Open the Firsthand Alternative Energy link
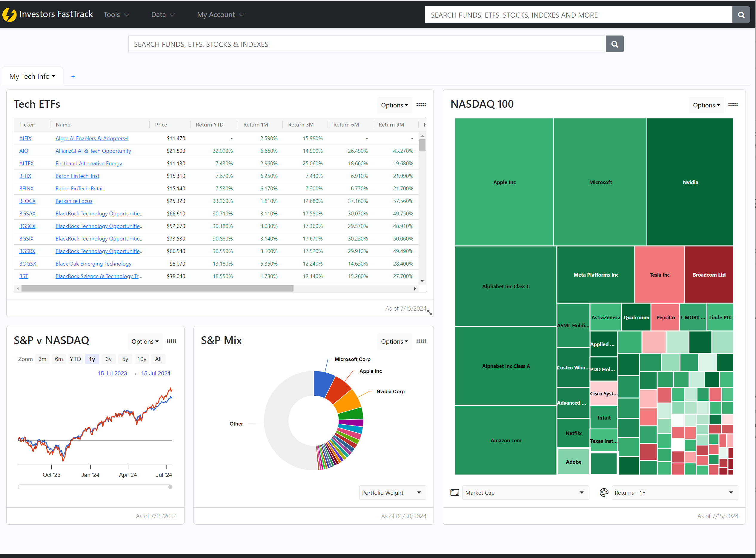Viewport: 756px width, 558px height. (x=89, y=163)
